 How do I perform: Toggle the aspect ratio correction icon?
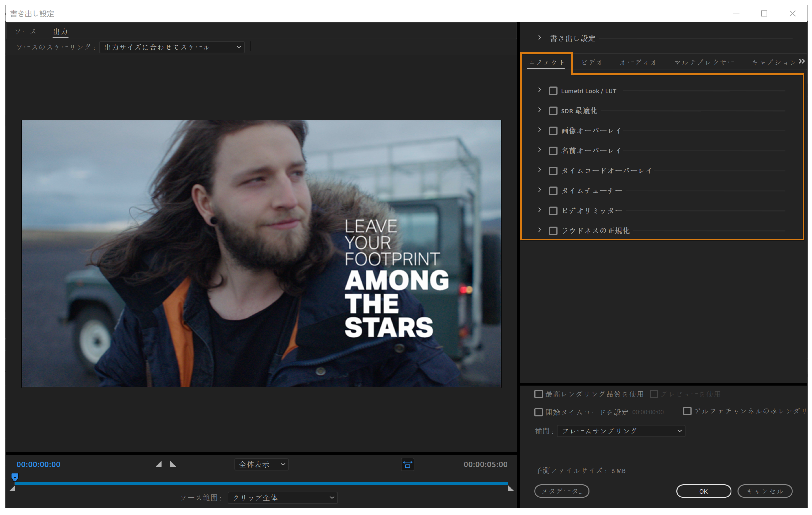pyautogui.click(x=407, y=464)
